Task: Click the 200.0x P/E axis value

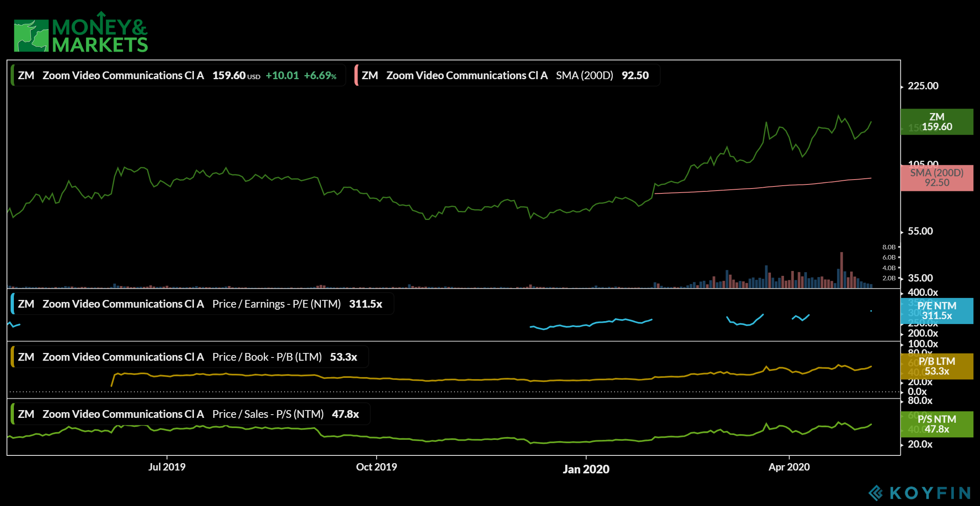Action: pyautogui.click(x=923, y=333)
